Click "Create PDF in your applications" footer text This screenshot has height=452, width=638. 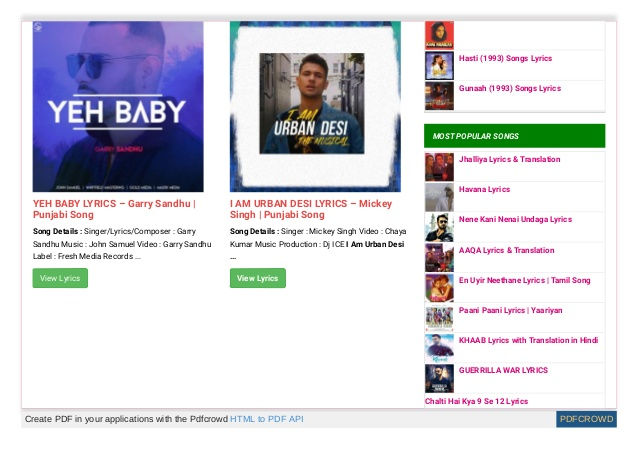pos(126,419)
